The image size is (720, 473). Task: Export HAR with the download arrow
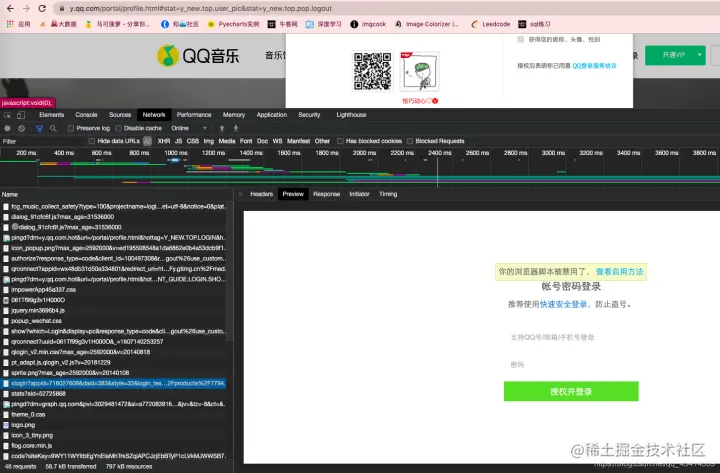tap(236, 129)
